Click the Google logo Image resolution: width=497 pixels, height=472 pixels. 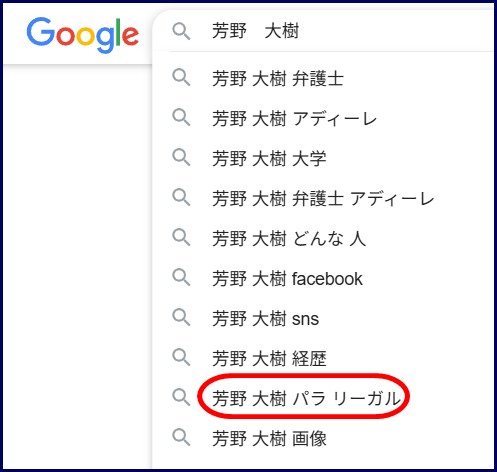83,35
